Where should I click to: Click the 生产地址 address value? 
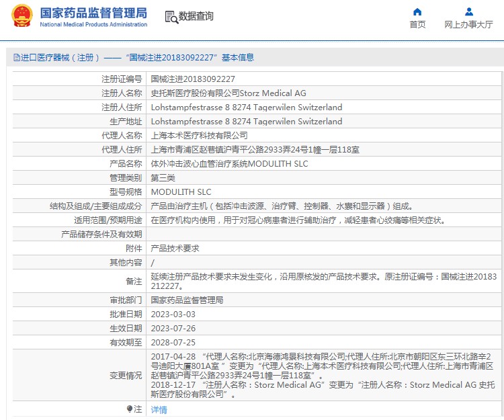pyautogui.click(x=247, y=122)
